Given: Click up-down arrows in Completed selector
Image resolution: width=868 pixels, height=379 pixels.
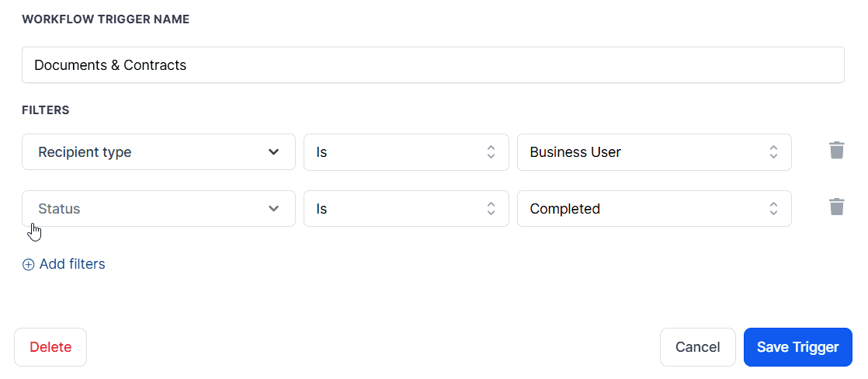Looking at the screenshot, I should click(773, 208).
